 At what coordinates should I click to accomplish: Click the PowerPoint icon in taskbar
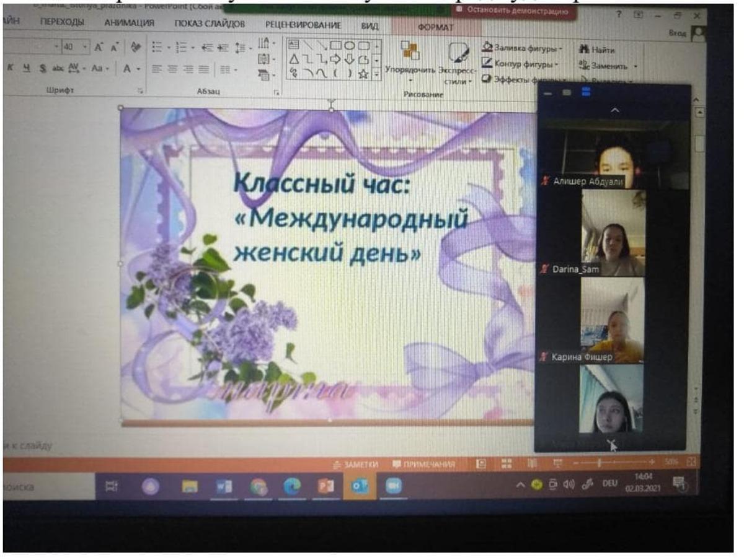tap(326, 487)
